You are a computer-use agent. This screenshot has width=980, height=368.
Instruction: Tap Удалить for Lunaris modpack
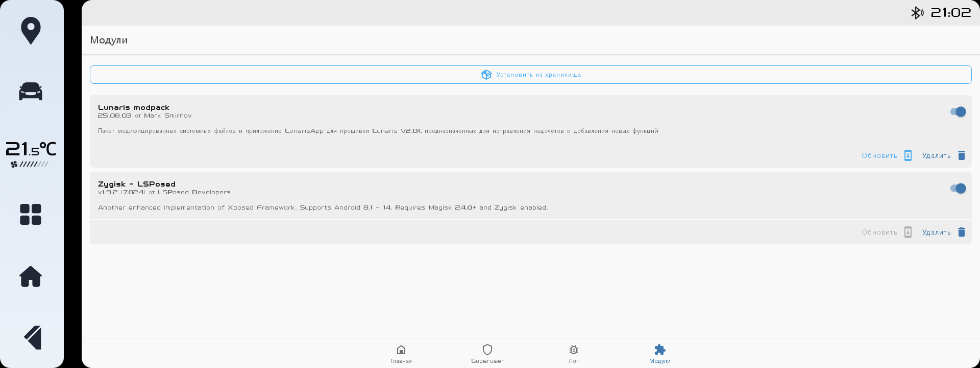coord(937,155)
